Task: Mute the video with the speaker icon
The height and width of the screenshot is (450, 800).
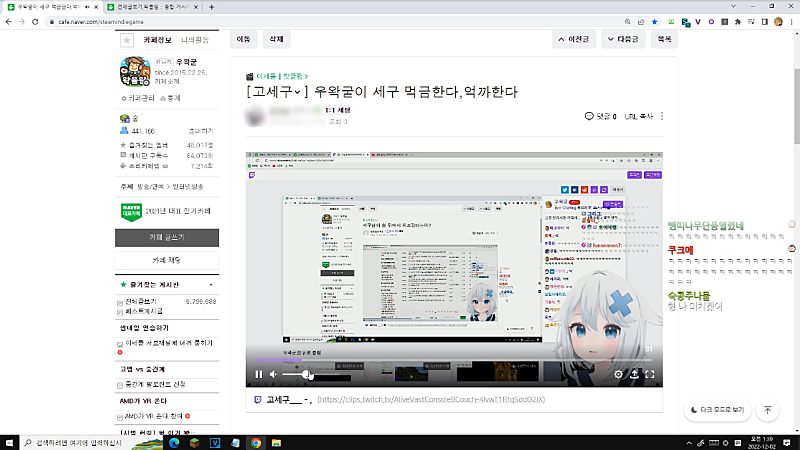Action: click(273, 374)
